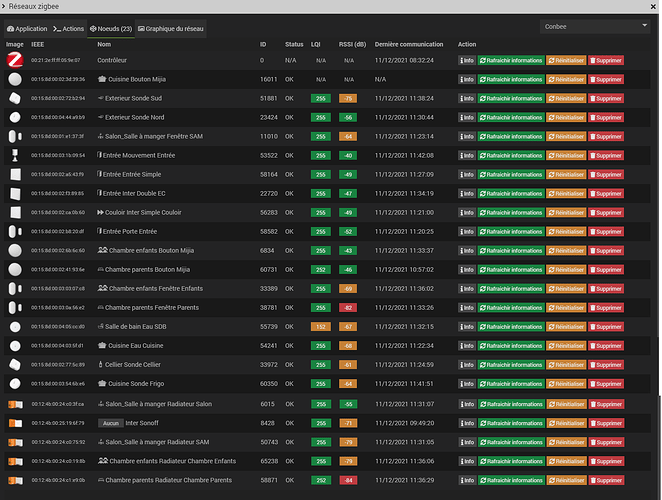Click the orange LQI 152 badge
The height and width of the screenshot is (500, 662).
click(x=320, y=326)
